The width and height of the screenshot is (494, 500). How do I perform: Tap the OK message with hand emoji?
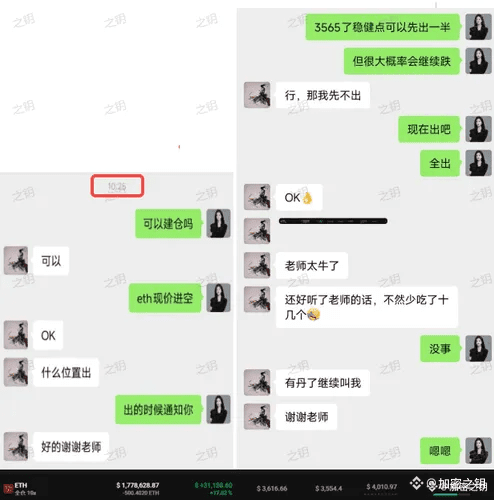click(299, 197)
